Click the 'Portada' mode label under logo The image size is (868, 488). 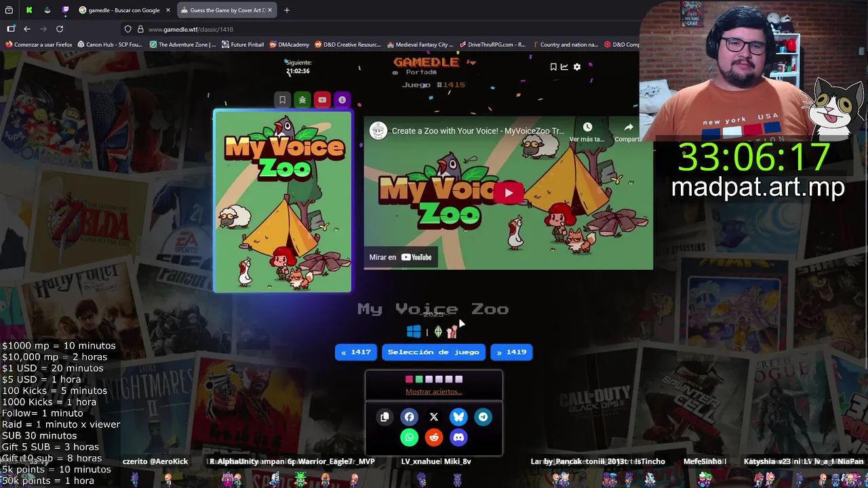pos(421,72)
